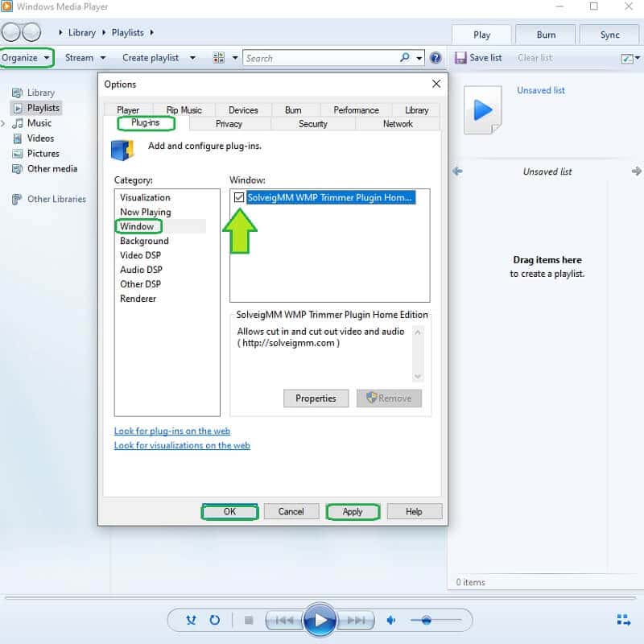Skip to next track icon

(x=357, y=620)
